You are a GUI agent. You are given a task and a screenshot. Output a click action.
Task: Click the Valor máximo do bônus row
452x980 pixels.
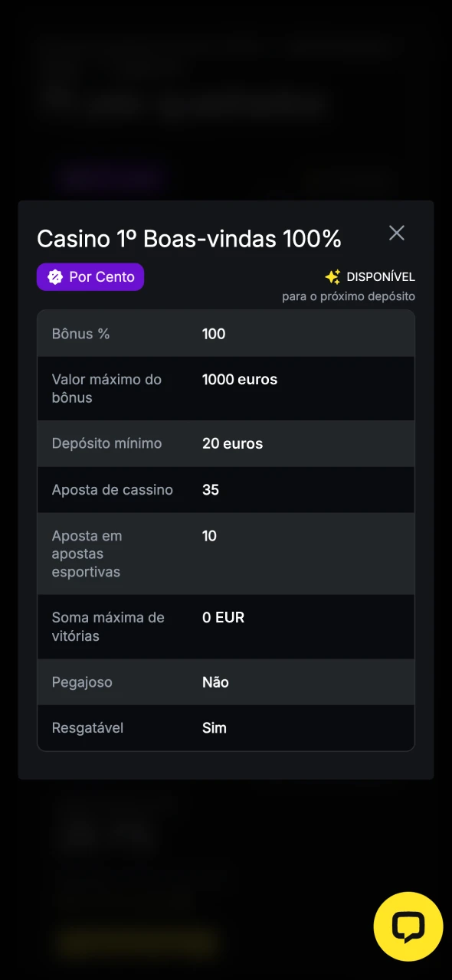(x=226, y=388)
